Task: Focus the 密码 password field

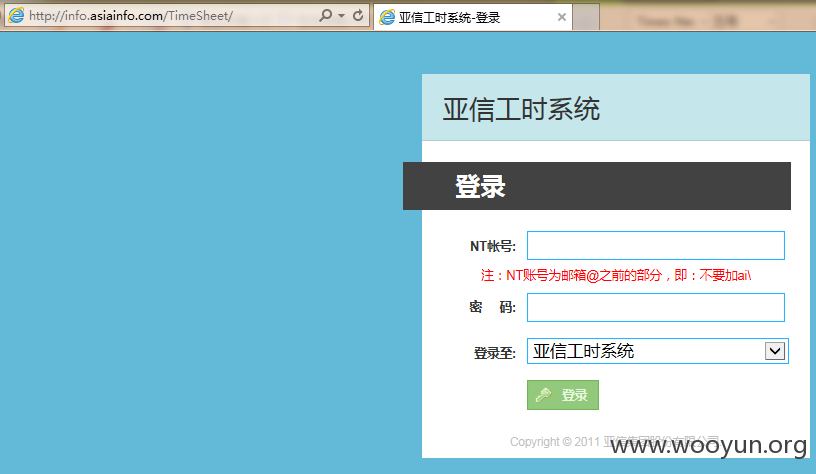Action: pos(656,308)
